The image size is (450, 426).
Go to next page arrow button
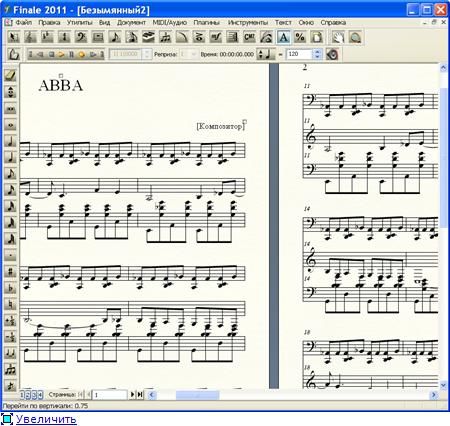132,395
